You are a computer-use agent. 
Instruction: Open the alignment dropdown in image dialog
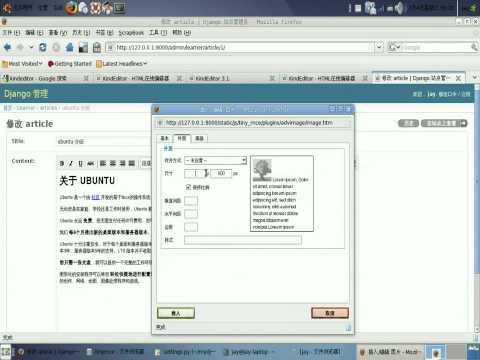(244, 160)
